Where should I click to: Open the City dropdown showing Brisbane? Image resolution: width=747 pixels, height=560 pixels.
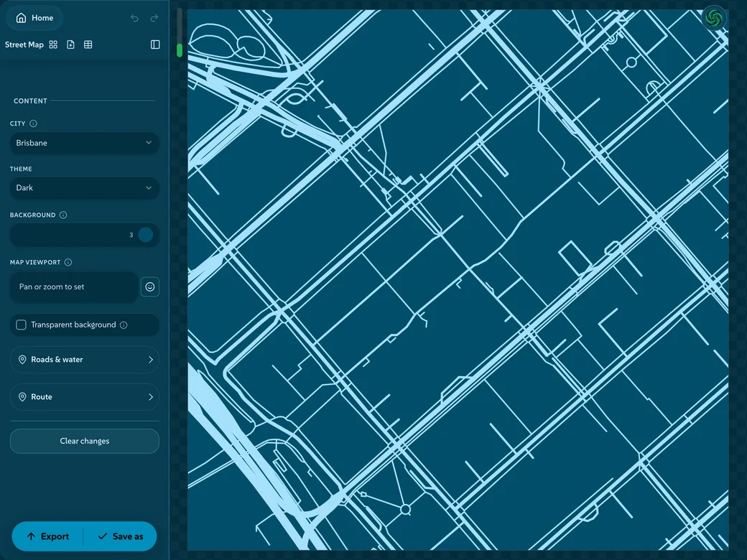pyautogui.click(x=84, y=143)
